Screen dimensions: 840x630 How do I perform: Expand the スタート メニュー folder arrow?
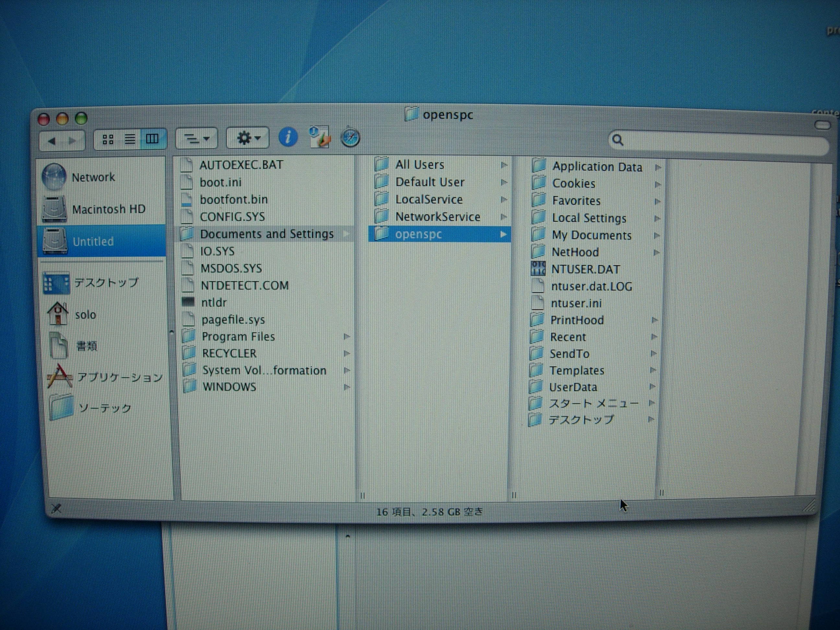tap(652, 403)
